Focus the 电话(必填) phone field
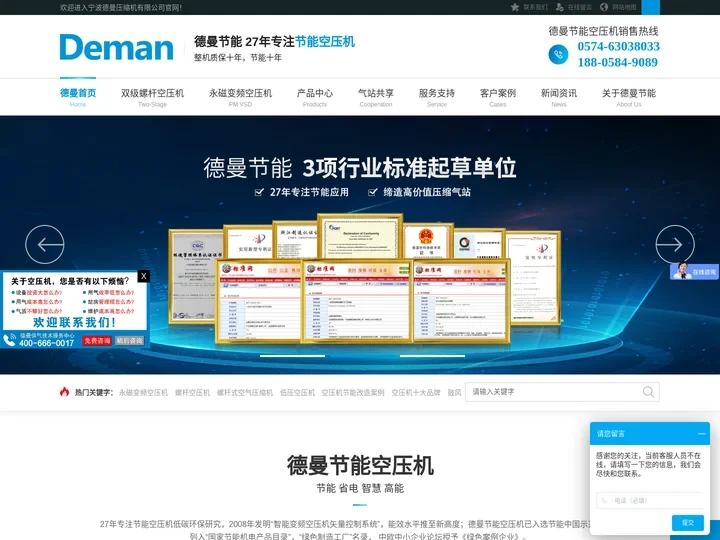 coord(649,501)
